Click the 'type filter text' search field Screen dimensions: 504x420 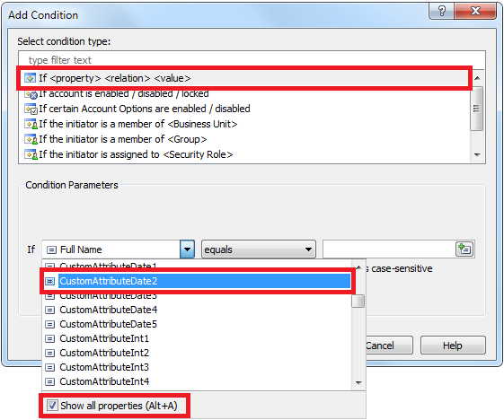(252, 60)
